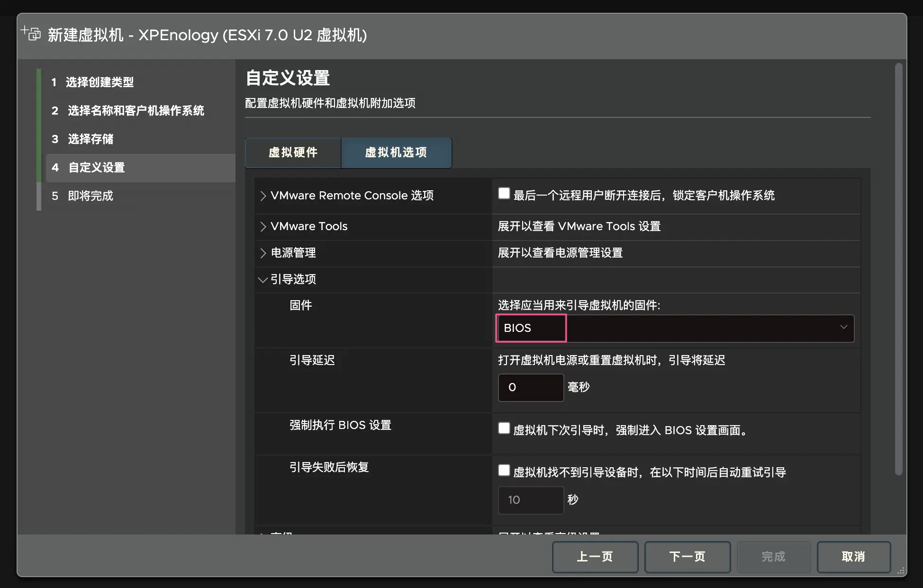
Task: Click the vertical scrollbar on the right
Action: [x=898, y=270]
